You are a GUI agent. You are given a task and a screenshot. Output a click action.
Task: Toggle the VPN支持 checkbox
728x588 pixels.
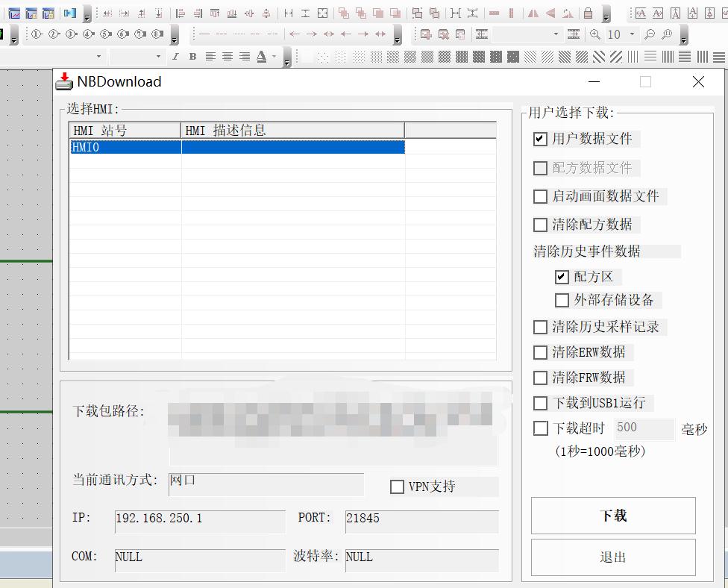(397, 487)
